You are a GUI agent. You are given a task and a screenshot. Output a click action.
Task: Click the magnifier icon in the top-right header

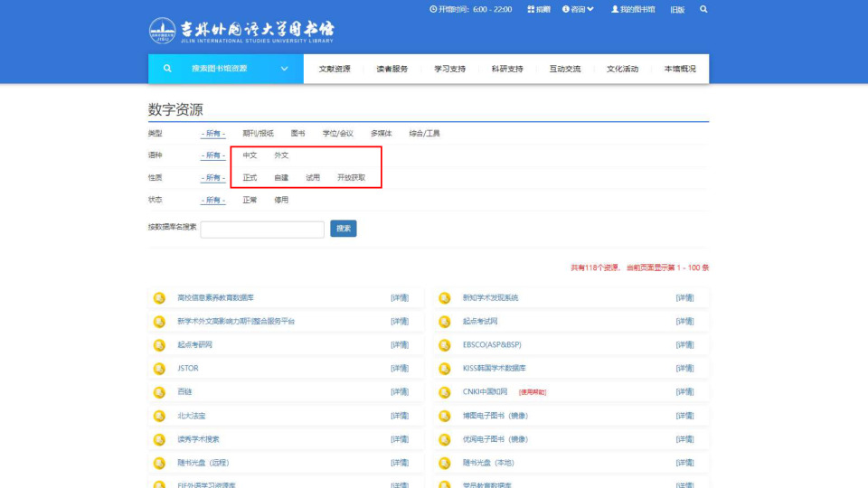[x=703, y=9]
